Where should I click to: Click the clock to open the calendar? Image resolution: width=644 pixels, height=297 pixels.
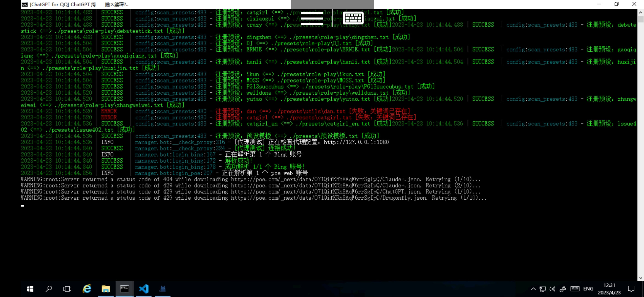tap(609, 289)
